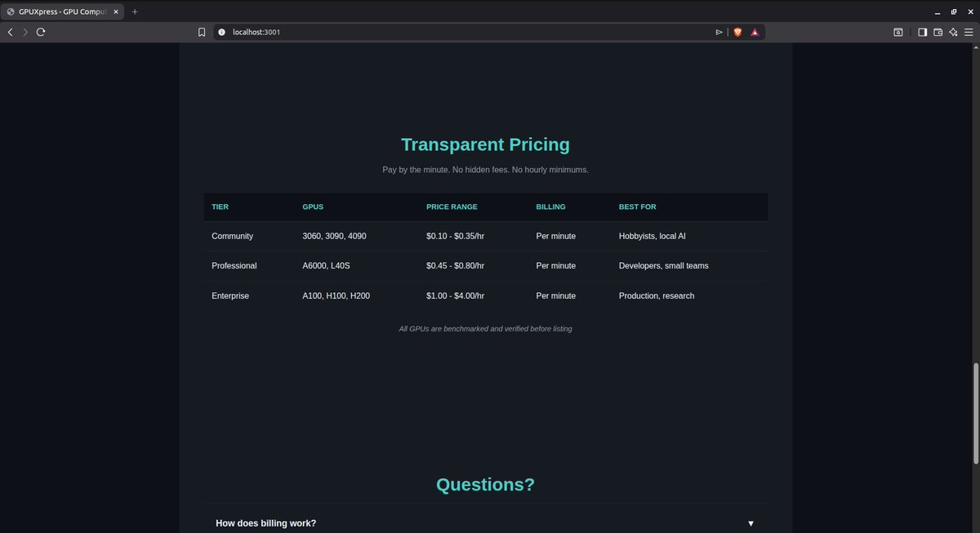980x533 pixels.
Task: Click the send/share arrow icon in address bar
Action: point(719,32)
